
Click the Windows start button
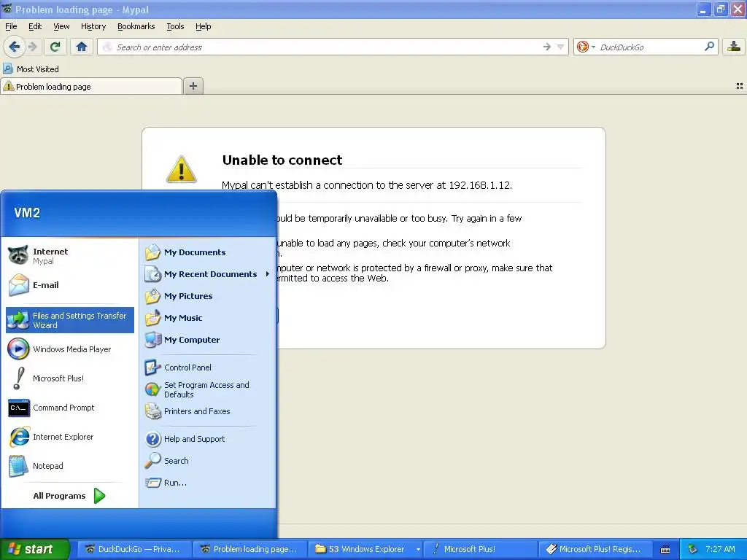(x=34, y=549)
